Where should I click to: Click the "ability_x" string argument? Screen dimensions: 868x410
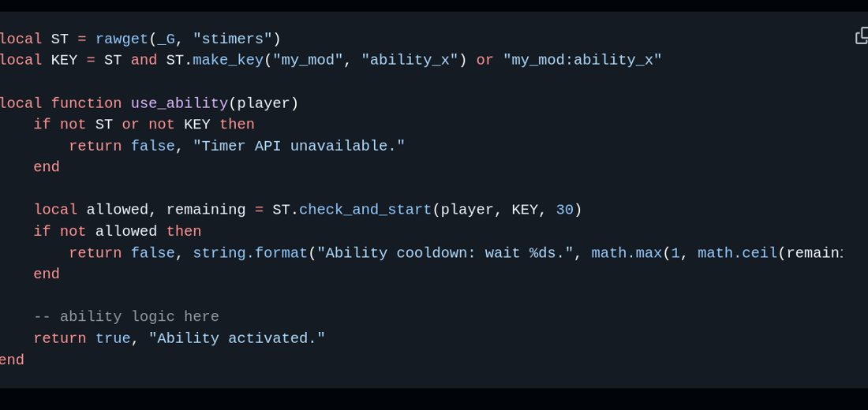(x=410, y=60)
